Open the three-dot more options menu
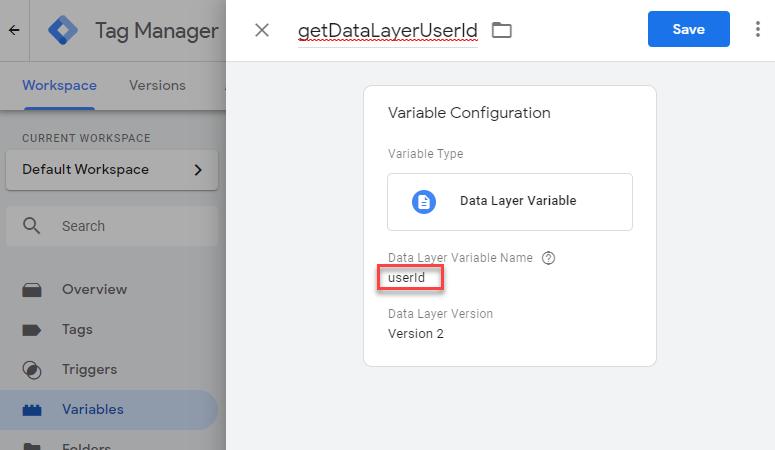 (x=758, y=29)
